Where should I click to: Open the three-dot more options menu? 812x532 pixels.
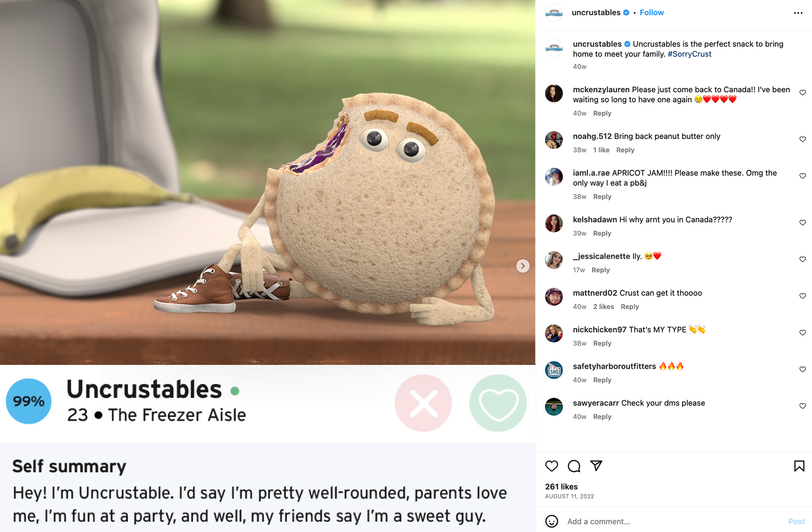tap(798, 13)
